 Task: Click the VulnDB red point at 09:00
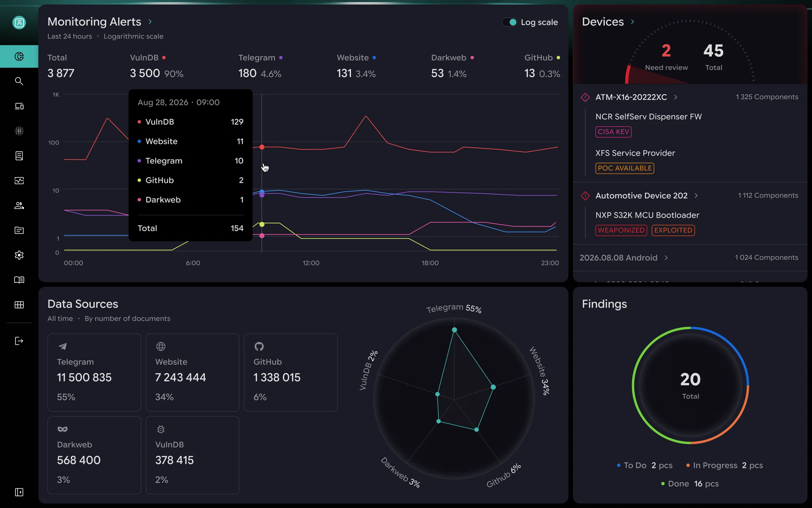[x=262, y=147]
